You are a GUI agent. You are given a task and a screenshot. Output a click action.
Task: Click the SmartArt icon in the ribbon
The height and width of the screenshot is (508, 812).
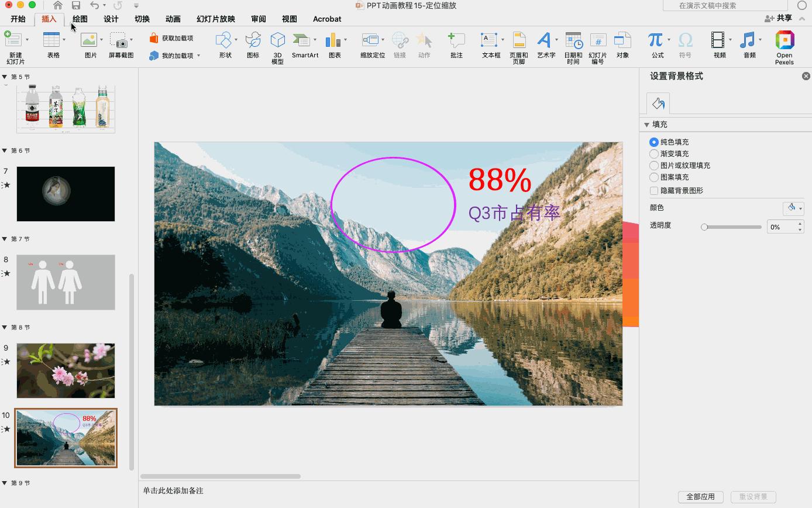[302, 40]
